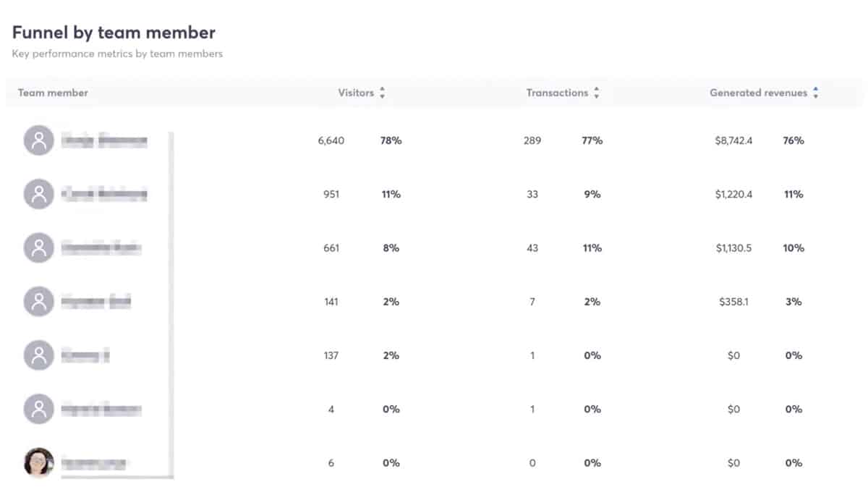Click the avatar icon in the 141 visitors row
Viewport: 868px width, 487px height.
39,302
